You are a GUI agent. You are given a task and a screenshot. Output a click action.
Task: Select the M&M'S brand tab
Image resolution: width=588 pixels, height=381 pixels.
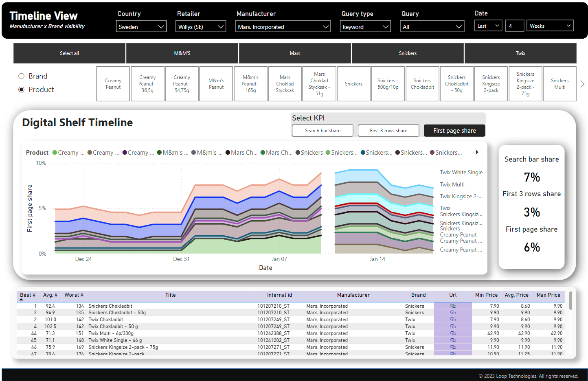[182, 53]
